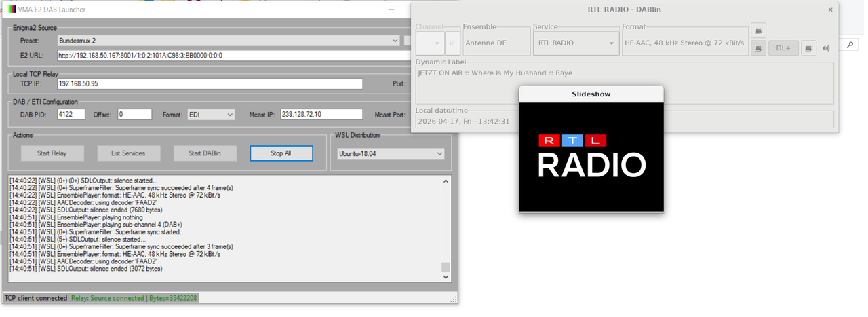Screen dimensions: 868x317
Task: Click status text Relay: Source connected | Bytes=35422208
Action: [x=134, y=298]
